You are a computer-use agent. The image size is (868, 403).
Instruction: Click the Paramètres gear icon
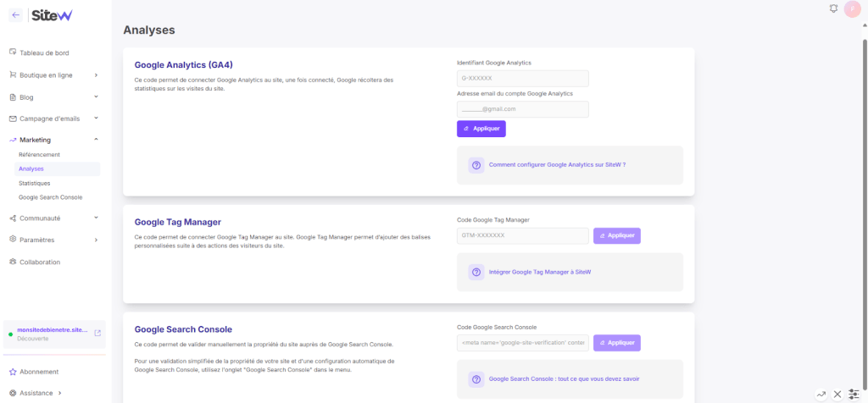point(13,240)
